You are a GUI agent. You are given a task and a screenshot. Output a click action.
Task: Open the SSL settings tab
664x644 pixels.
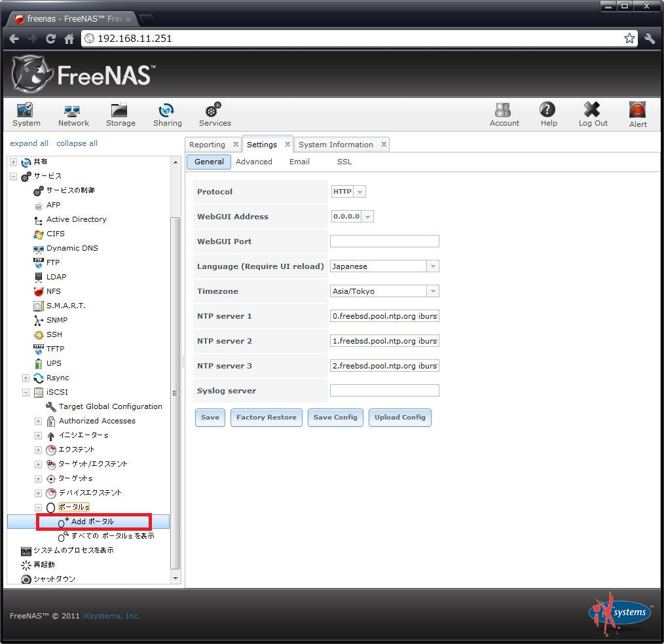coord(344,162)
